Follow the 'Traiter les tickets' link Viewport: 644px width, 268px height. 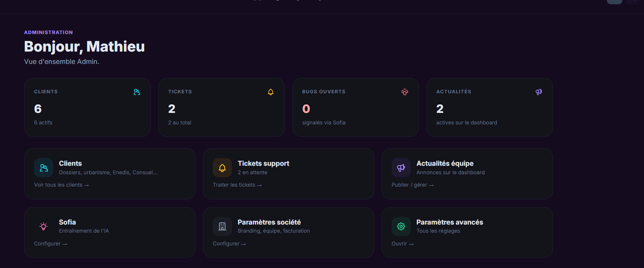(x=237, y=185)
